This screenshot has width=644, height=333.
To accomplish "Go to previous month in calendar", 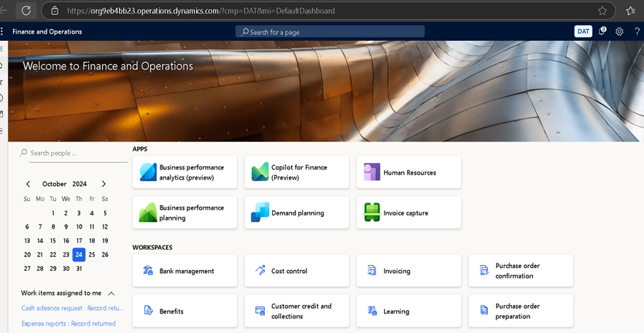I will pos(28,184).
